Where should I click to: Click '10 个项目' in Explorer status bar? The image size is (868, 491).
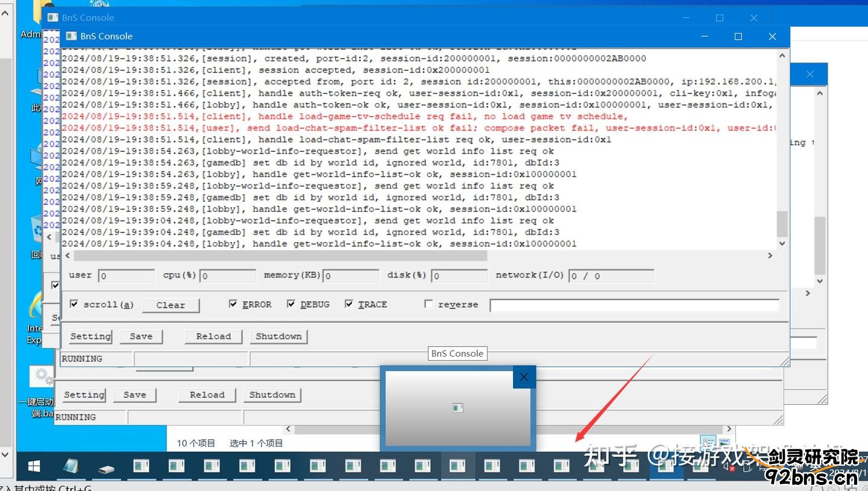pos(196,443)
